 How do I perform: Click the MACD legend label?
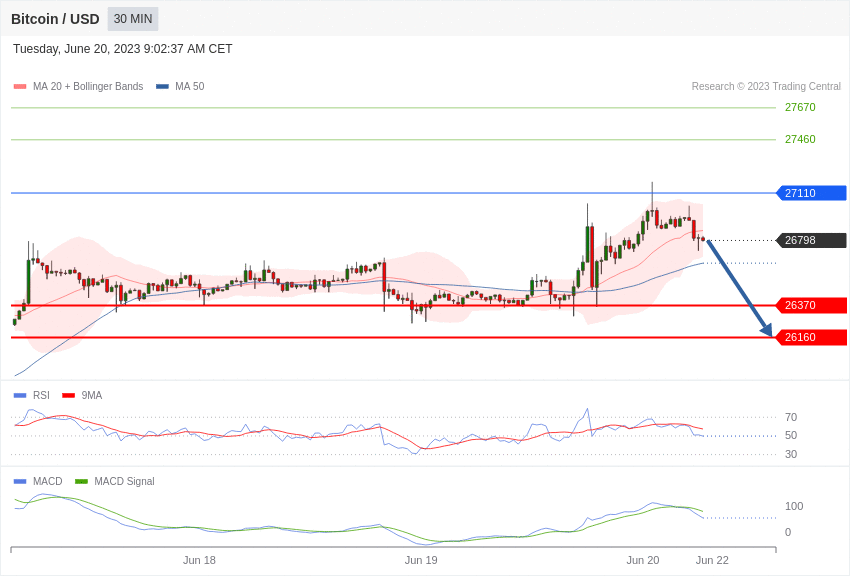pos(47,481)
